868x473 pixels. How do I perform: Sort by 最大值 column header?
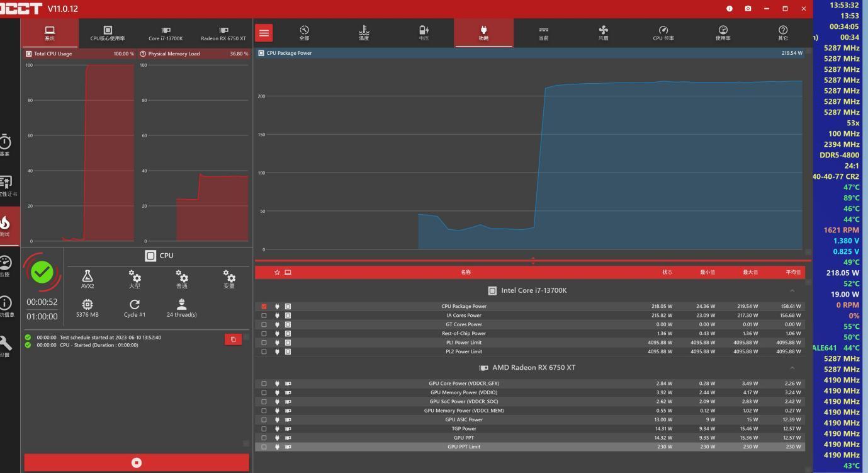(x=751, y=272)
